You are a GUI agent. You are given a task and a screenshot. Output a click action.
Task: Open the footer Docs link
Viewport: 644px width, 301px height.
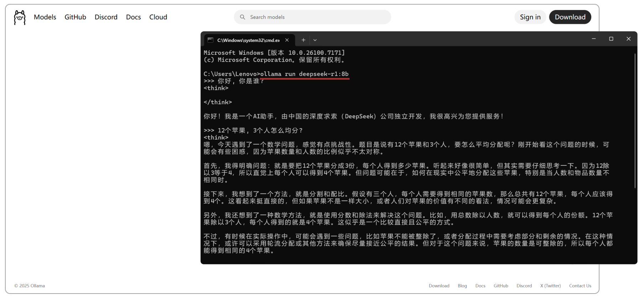pyautogui.click(x=480, y=286)
